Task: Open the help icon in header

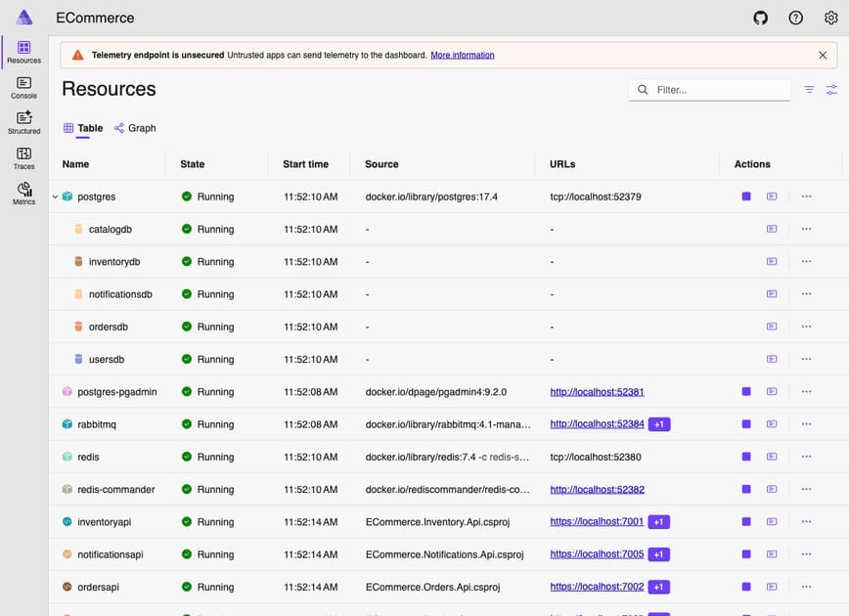Action: pos(795,18)
